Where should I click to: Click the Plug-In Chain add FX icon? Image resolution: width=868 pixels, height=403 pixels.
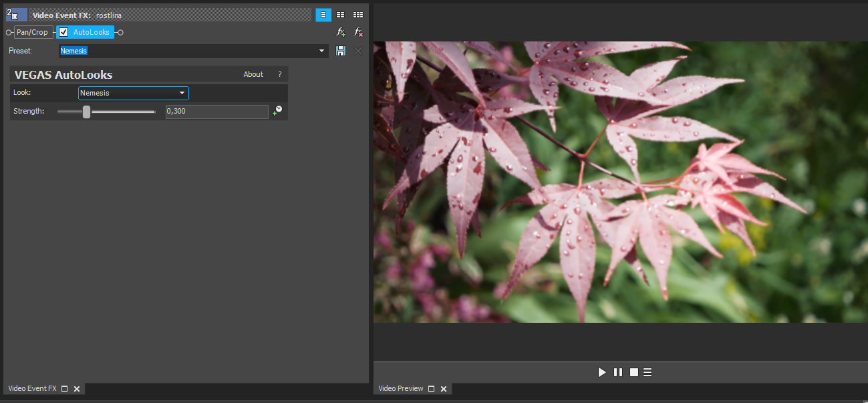click(341, 32)
